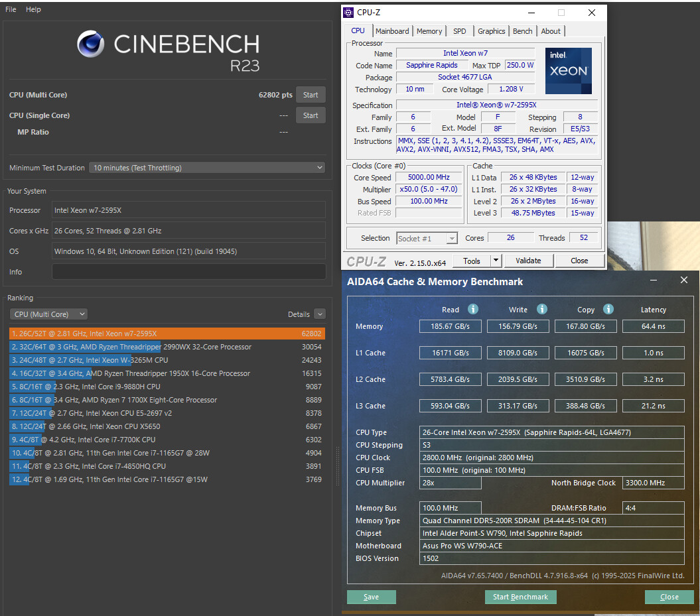Select ranking row Xeon E5-2697 v2
This screenshot has width=700, height=616.
[x=167, y=413]
